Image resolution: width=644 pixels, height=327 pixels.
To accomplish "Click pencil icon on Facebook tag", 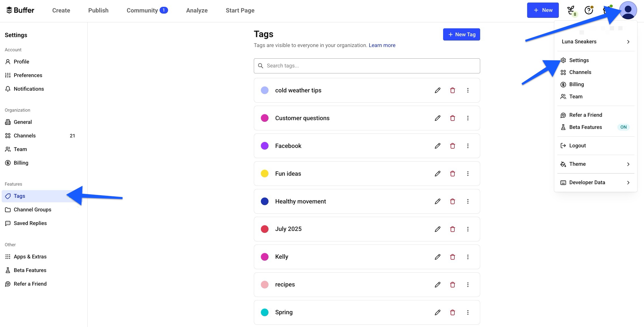I will tap(437, 146).
